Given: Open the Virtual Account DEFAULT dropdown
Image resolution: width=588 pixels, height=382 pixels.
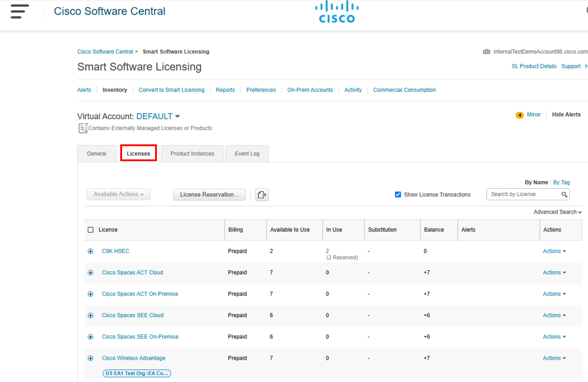Looking at the screenshot, I should (158, 116).
